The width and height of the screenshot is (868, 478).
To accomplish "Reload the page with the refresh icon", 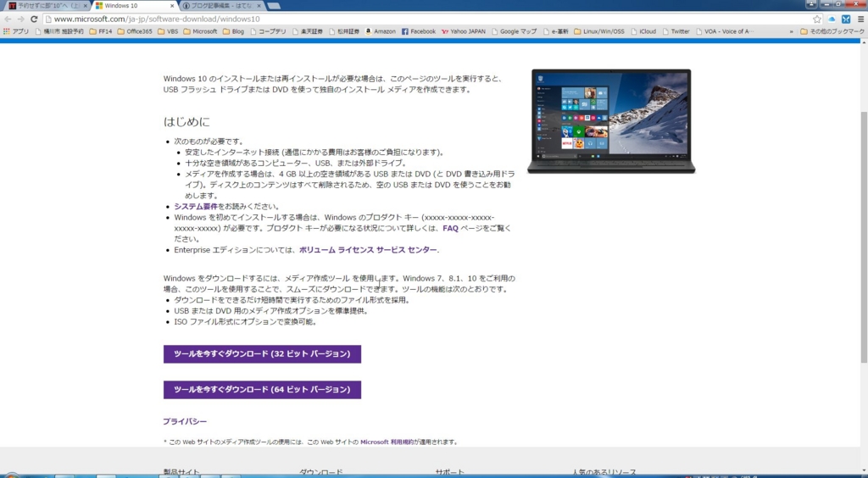I will (x=34, y=19).
